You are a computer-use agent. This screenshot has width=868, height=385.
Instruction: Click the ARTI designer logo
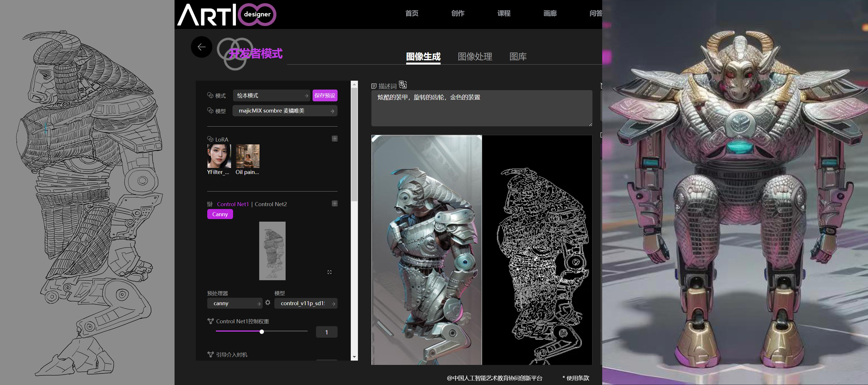226,14
